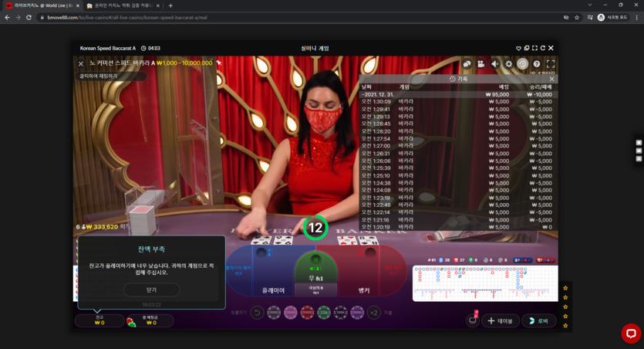Bet on the banker pair spot
Image resolution: width=644 pixels, height=349 pixels.
click(393, 270)
